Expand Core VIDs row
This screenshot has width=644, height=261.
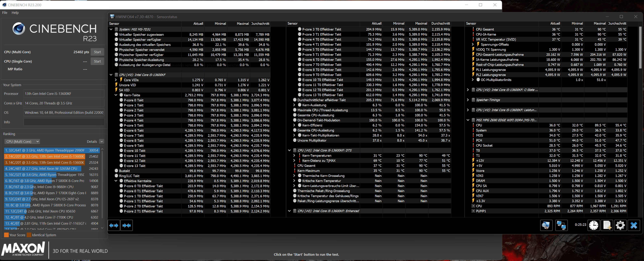[116, 80]
